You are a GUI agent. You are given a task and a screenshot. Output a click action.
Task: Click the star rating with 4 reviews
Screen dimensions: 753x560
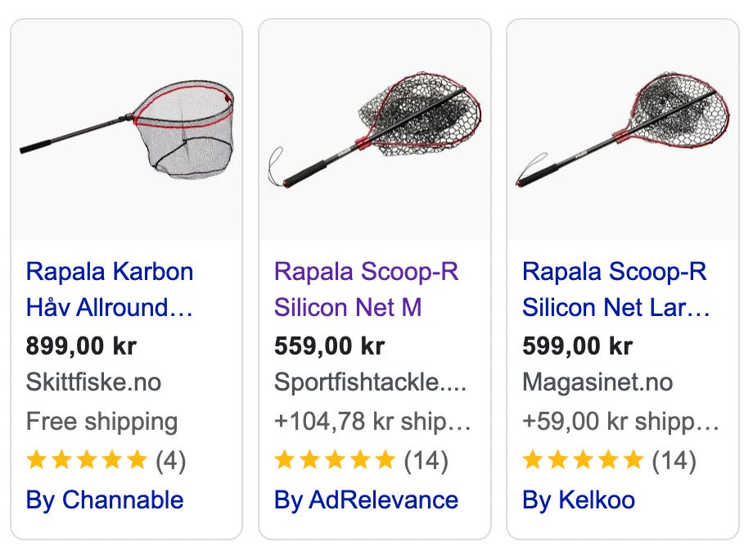106,460
